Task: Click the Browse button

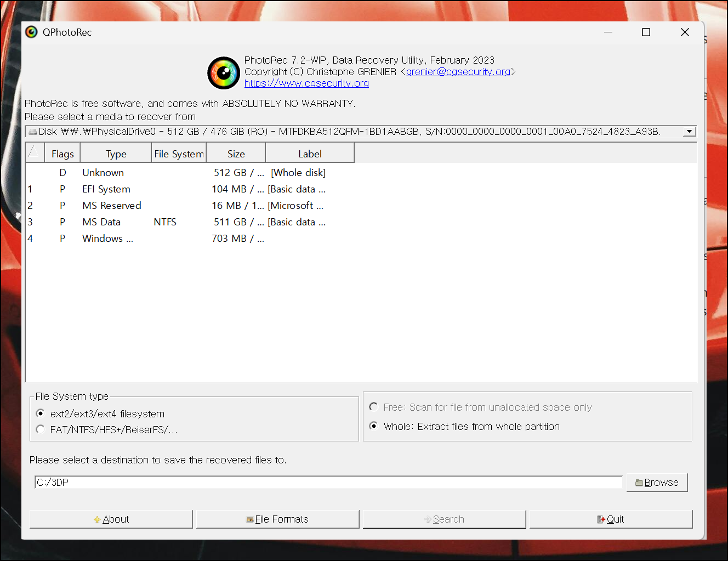Action: tap(657, 483)
